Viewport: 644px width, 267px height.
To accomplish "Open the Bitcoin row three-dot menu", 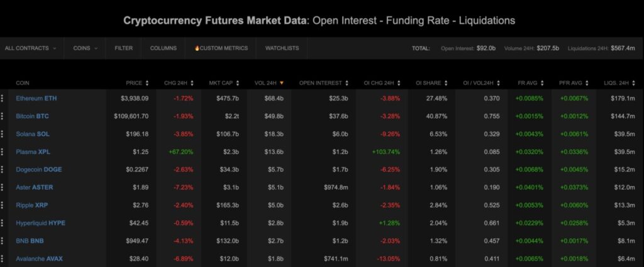I will (3, 116).
